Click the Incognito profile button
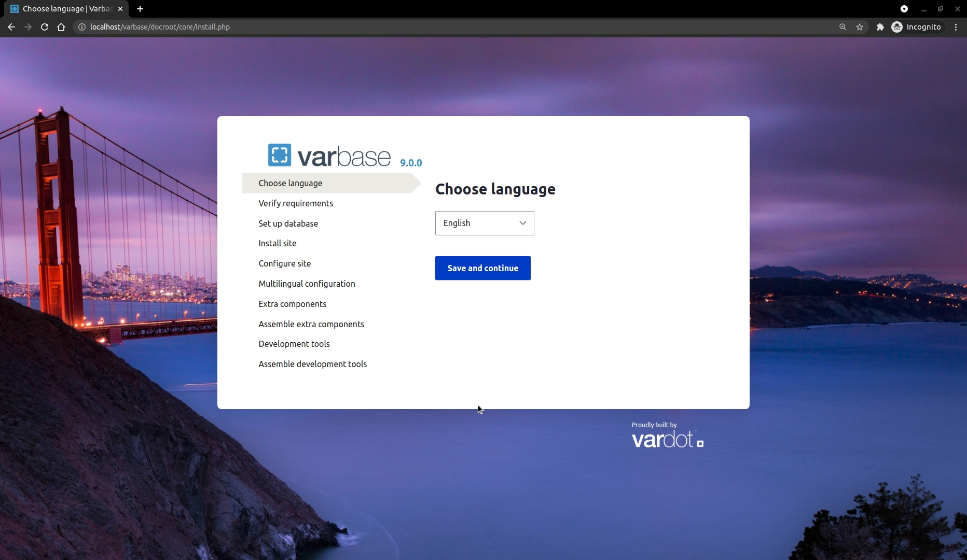 pyautogui.click(x=916, y=27)
